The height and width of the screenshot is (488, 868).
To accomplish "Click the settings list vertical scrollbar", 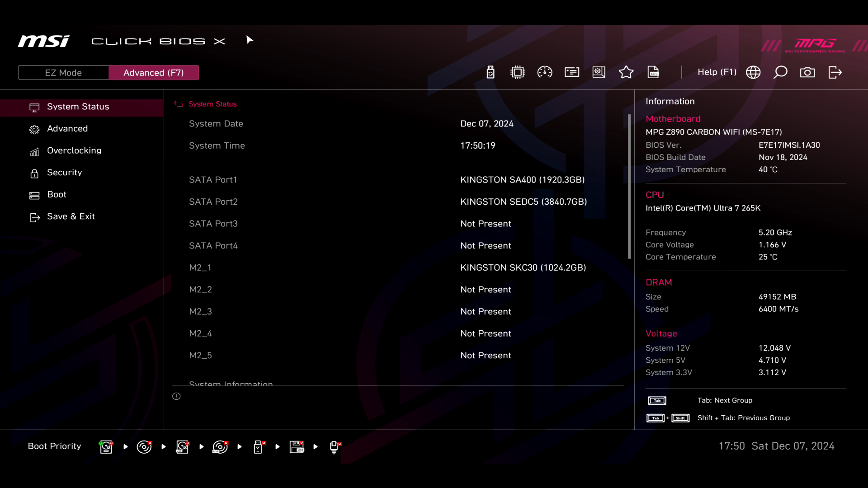I will pyautogui.click(x=629, y=187).
